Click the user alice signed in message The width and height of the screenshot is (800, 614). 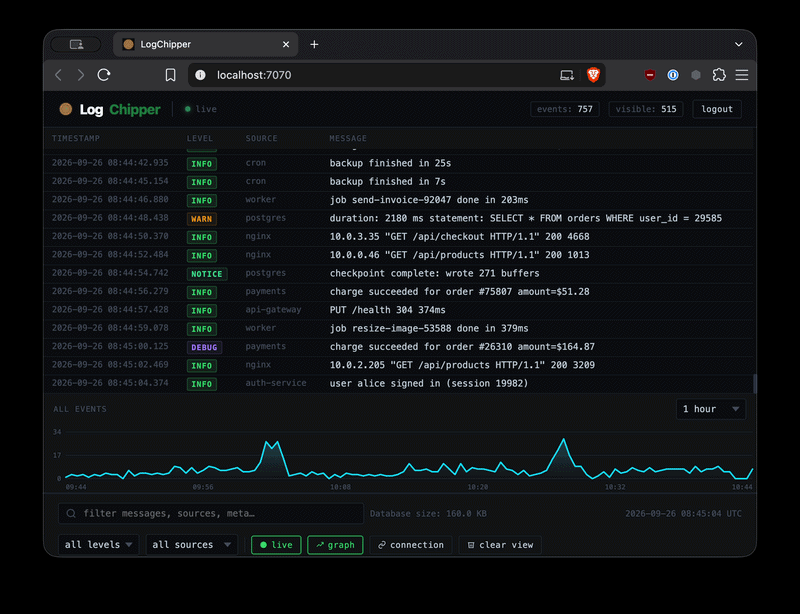(429, 384)
